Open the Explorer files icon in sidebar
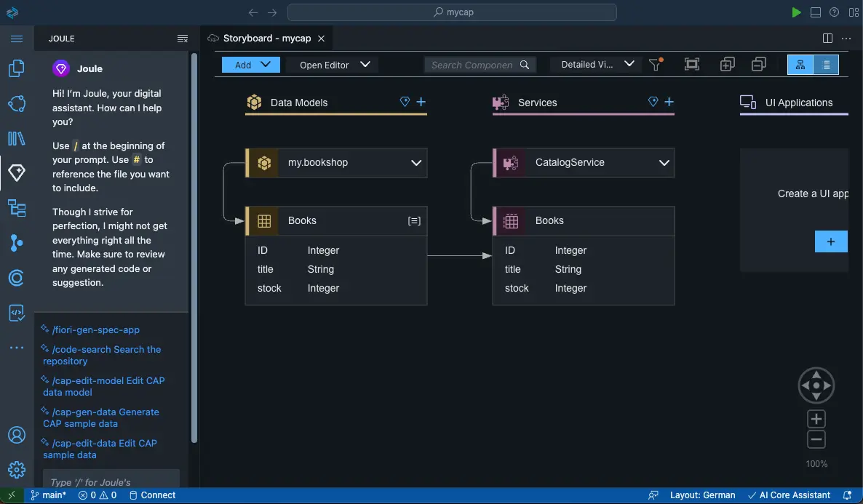This screenshot has height=504, width=863. (17, 68)
